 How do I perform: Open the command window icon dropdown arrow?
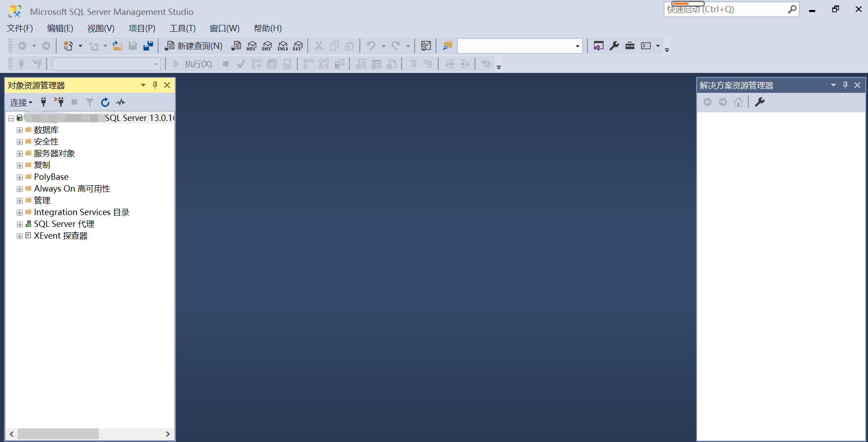658,46
